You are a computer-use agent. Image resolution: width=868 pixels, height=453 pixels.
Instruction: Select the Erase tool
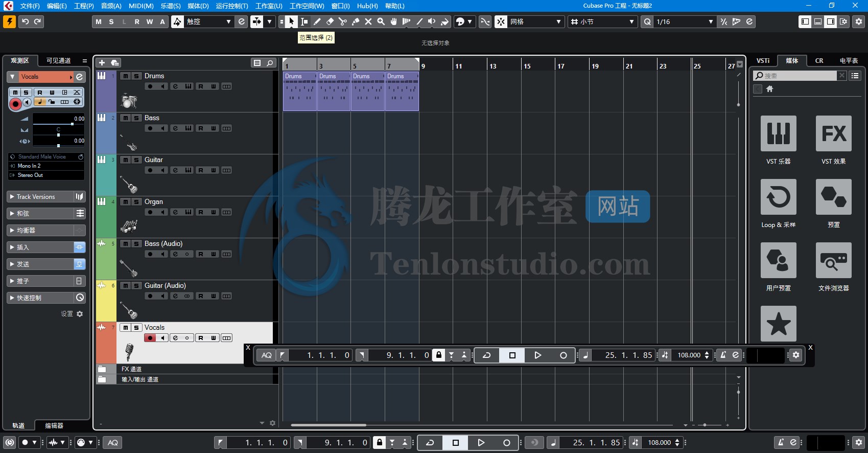click(330, 21)
